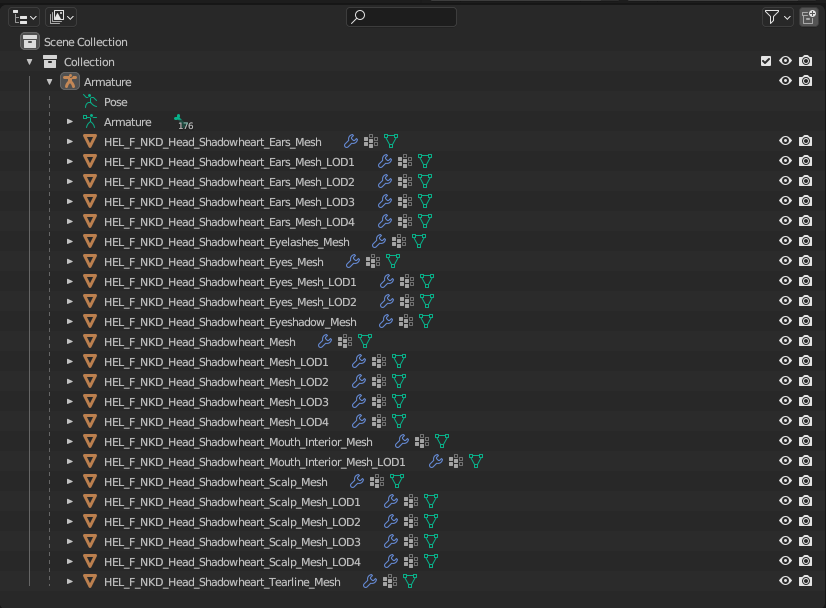Click the orange mesh object icon of Ears_Mesh_LOD4
This screenshot has width=826, height=608.
(90, 221)
